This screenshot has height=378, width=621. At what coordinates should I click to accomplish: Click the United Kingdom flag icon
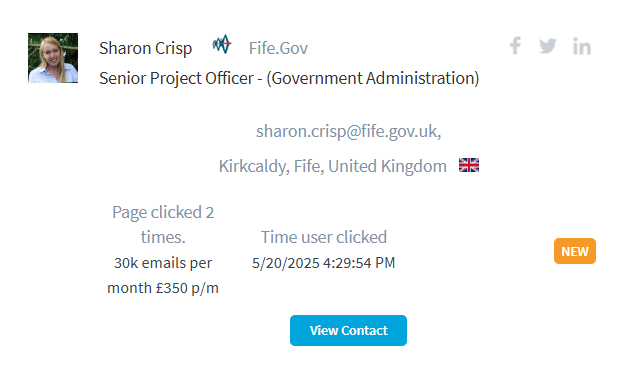pyautogui.click(x=469, y=165)
